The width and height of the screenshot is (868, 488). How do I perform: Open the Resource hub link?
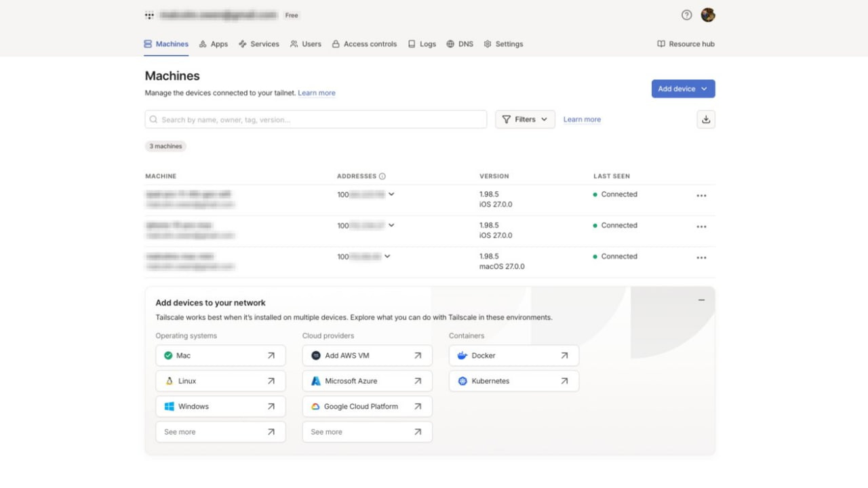coord(686,44)
